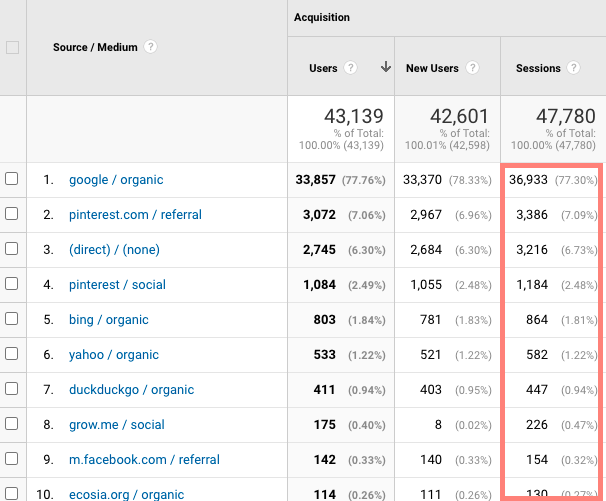Screen dimensions: 606x501
Task: Click the Source / Medium column header
Action: (x=95, y=48)
